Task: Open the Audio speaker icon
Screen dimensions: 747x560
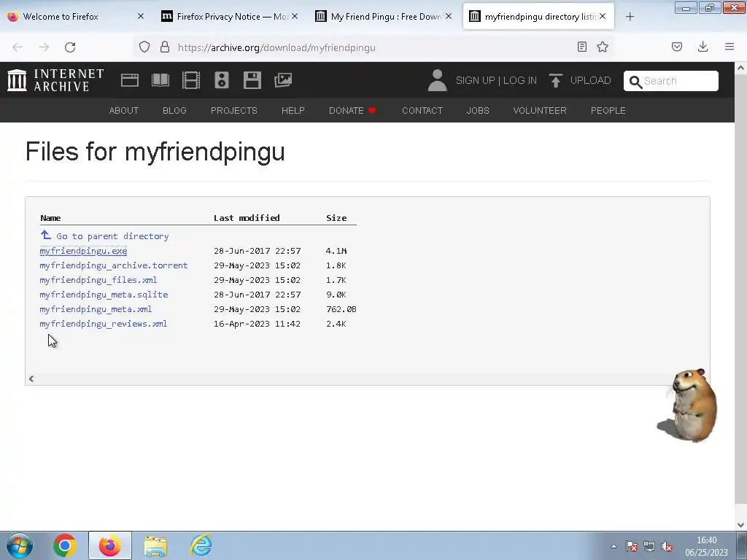Action: pos(222,80)
